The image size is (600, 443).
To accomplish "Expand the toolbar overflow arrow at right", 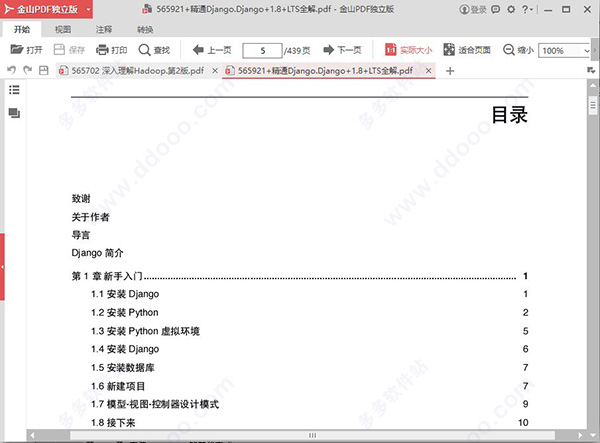I will coord(595,50).
